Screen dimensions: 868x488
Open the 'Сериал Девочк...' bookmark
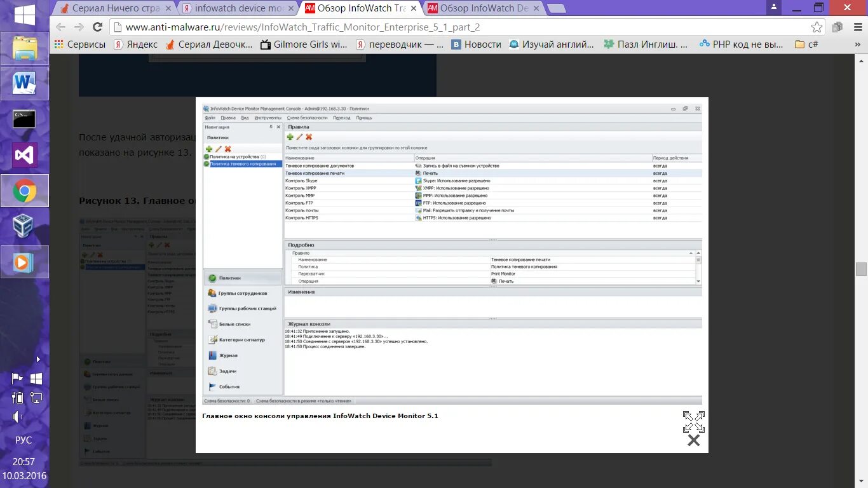click(208, 44)
